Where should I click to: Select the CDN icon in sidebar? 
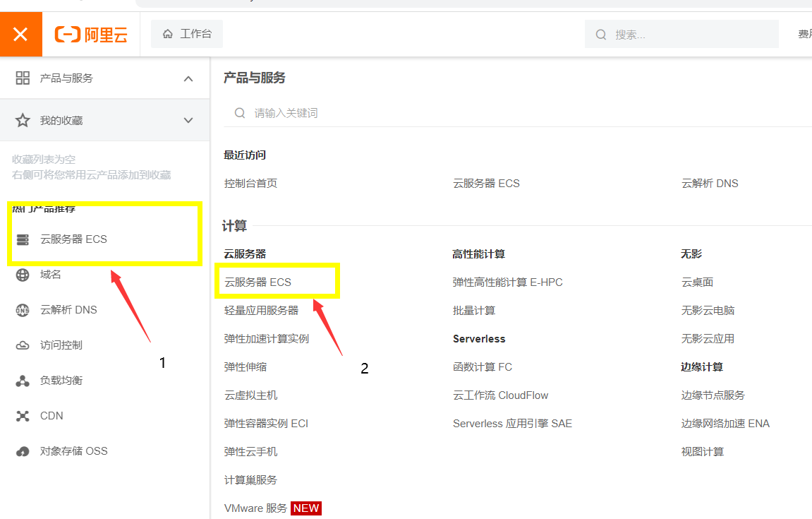[x=23, y=415]
